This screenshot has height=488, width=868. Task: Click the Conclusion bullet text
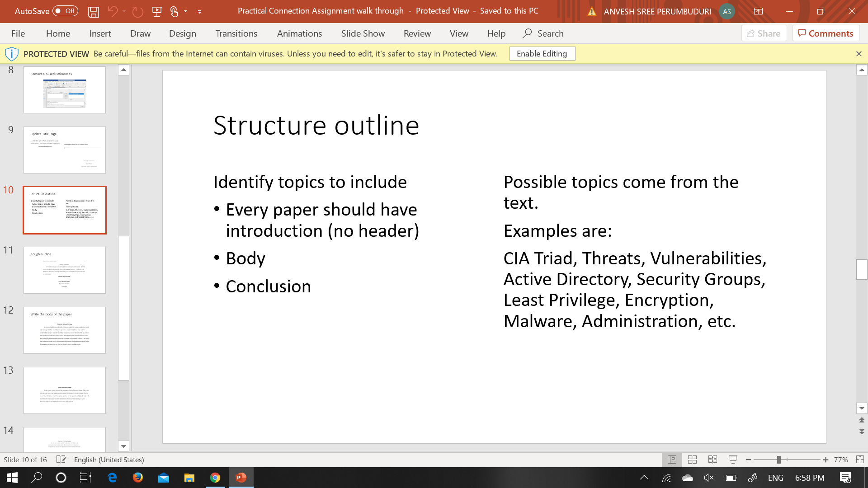coord(269,286)
